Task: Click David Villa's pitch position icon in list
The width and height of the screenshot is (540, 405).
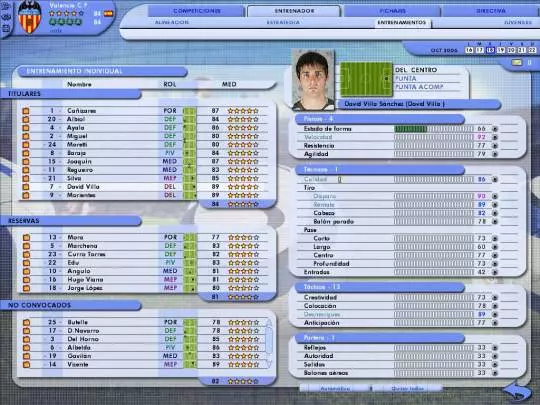Action: pos(189,187)
